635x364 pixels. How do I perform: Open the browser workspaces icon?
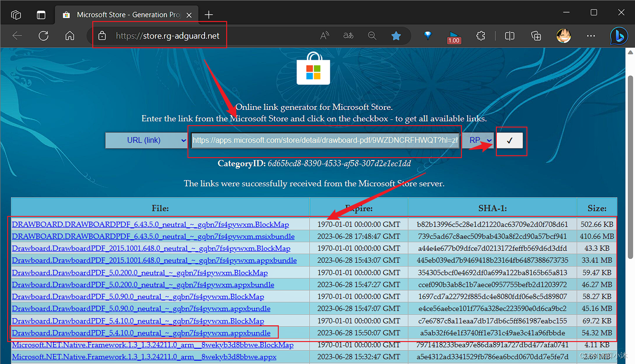[16, 15]
